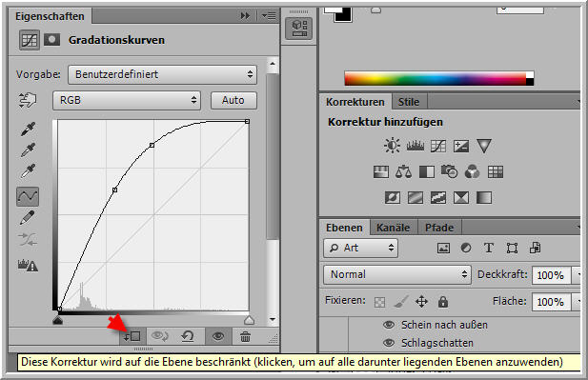
Task: Add a Photo Filter correction
Action: tap(449, 171)
